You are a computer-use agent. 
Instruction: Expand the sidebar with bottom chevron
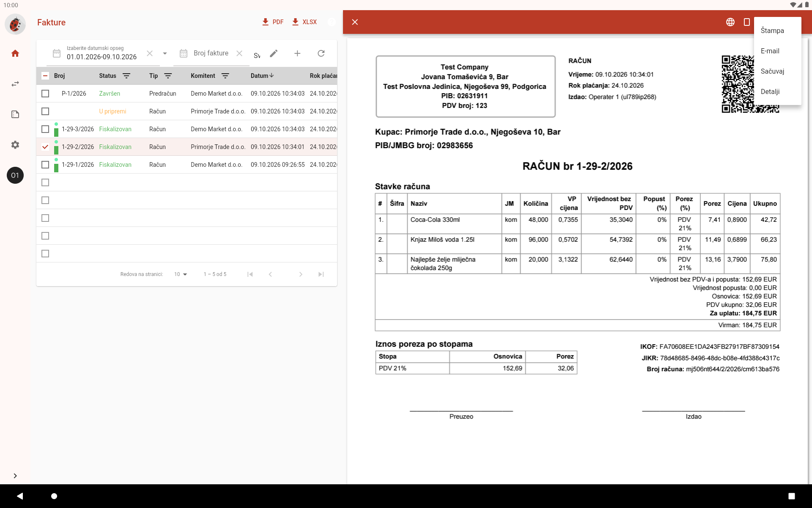[15, 476]
